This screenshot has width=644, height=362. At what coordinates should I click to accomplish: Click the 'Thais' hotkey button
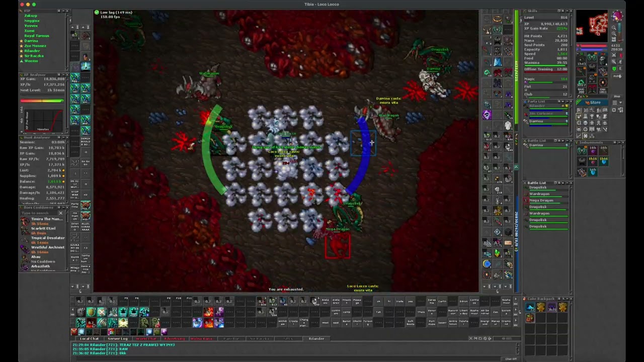point(421,312)
